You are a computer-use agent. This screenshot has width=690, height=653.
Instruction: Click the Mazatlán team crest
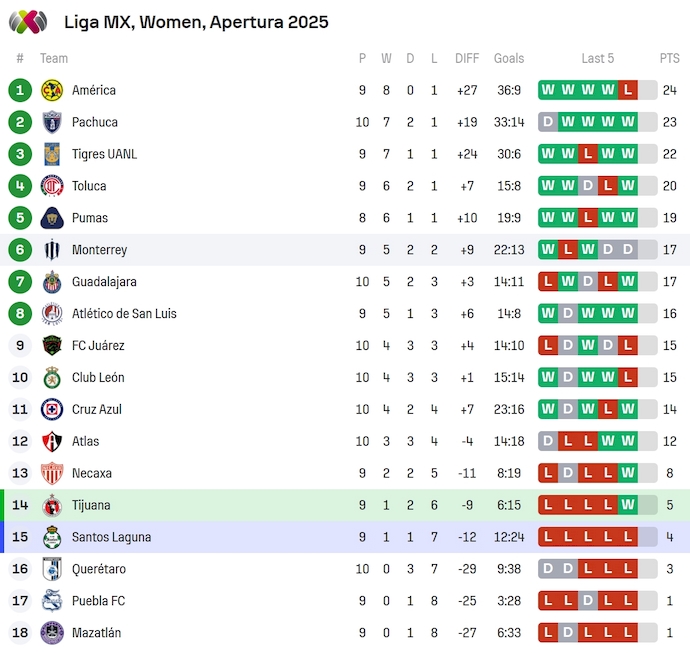click(x=52, y=633)
